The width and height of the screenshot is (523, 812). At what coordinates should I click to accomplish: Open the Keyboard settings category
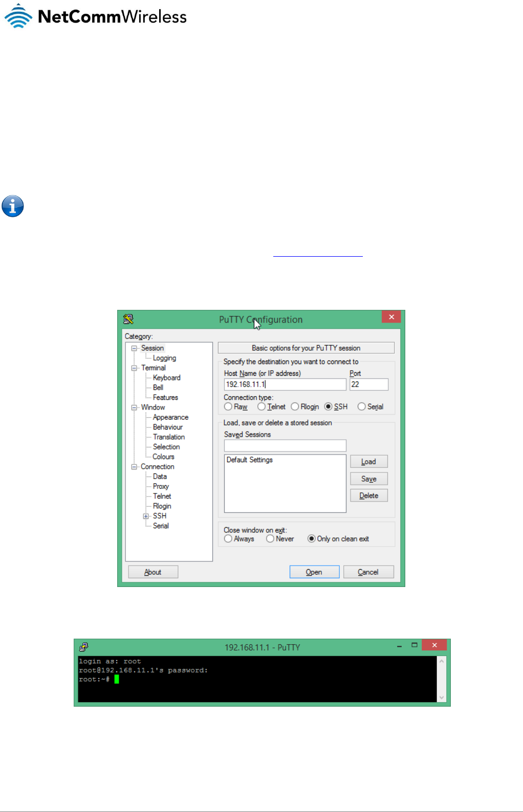pos(166,377)
